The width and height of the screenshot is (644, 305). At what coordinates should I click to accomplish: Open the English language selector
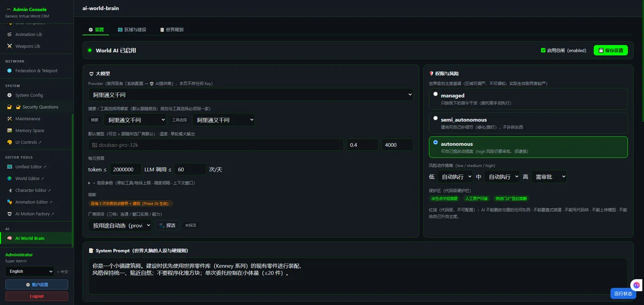point(29,271)
